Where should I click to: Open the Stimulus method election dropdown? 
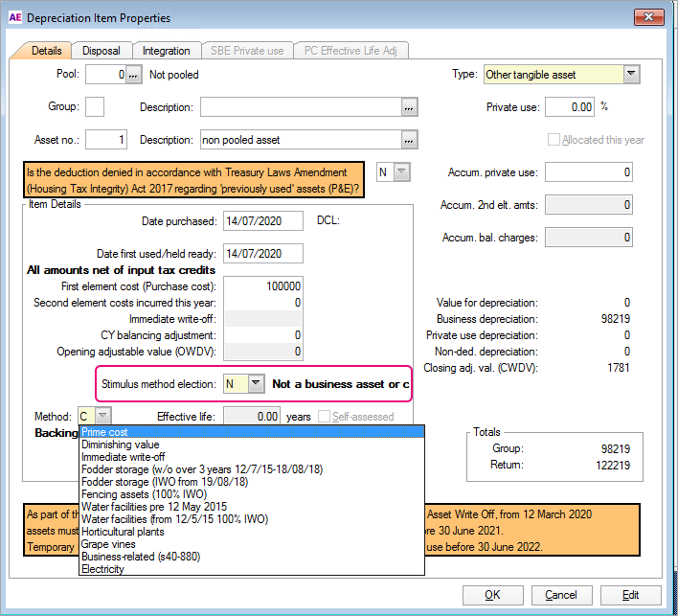click(256, 384)
